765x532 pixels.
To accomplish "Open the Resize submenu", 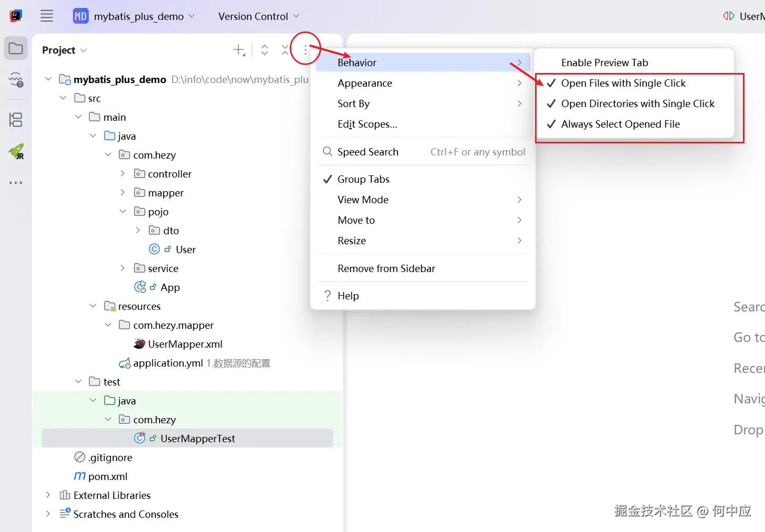I will [x=423, y=241].
